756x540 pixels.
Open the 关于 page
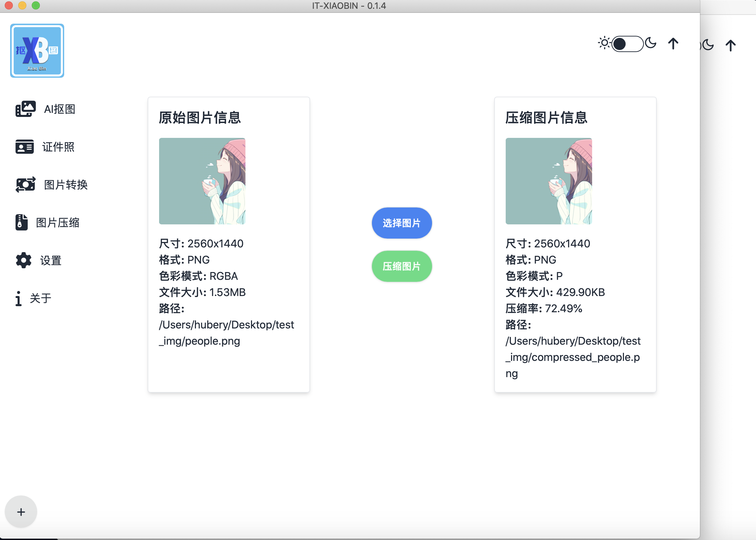pyautogui.click(x=33, y=298)
